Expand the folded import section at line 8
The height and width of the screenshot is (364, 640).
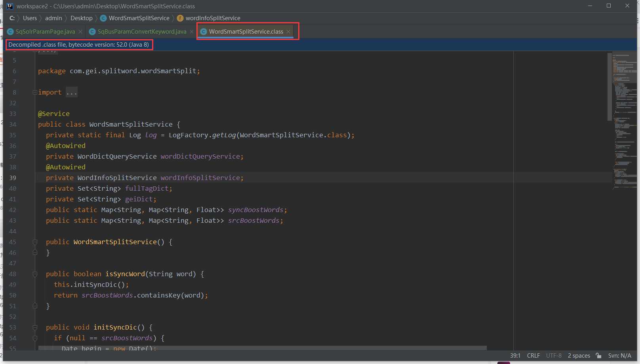point(35,92)
